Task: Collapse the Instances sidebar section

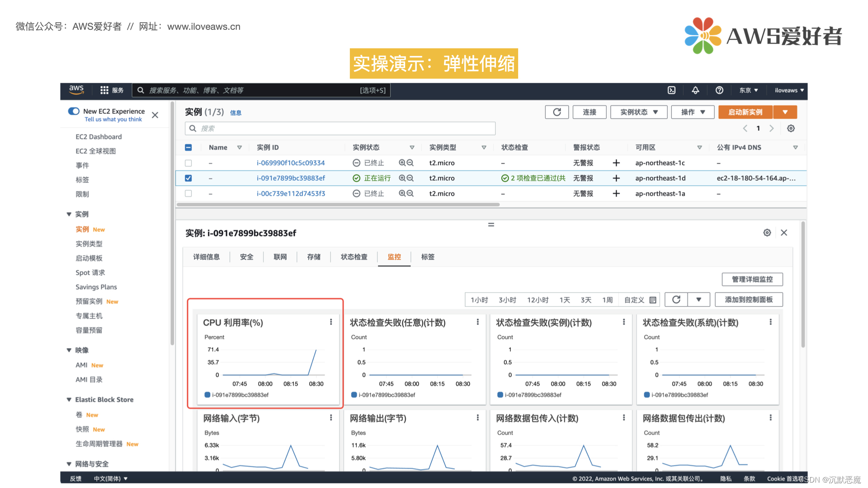Action: (69, 214)
